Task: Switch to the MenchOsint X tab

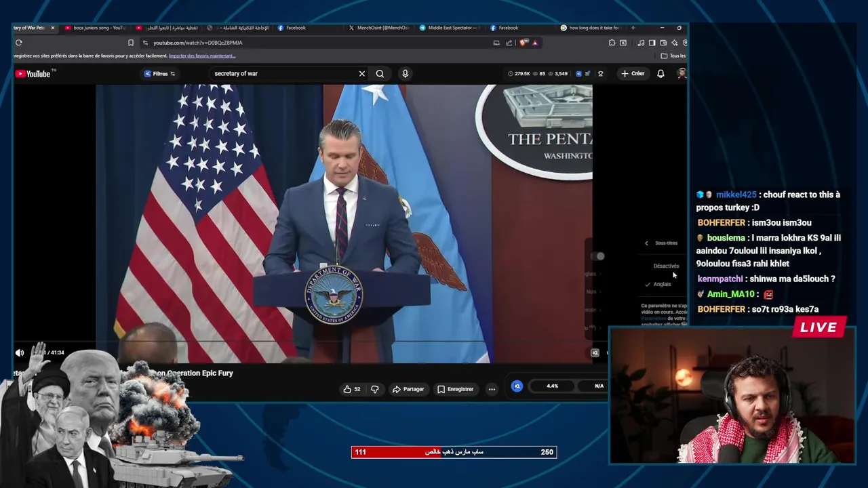Action: point(378,28)
